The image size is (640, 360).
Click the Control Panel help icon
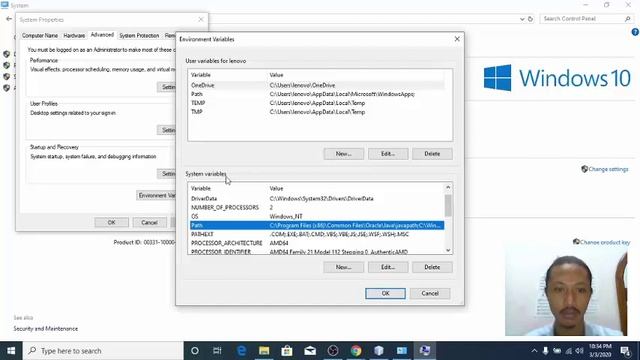pyautogui.click(x=635, y=32)
